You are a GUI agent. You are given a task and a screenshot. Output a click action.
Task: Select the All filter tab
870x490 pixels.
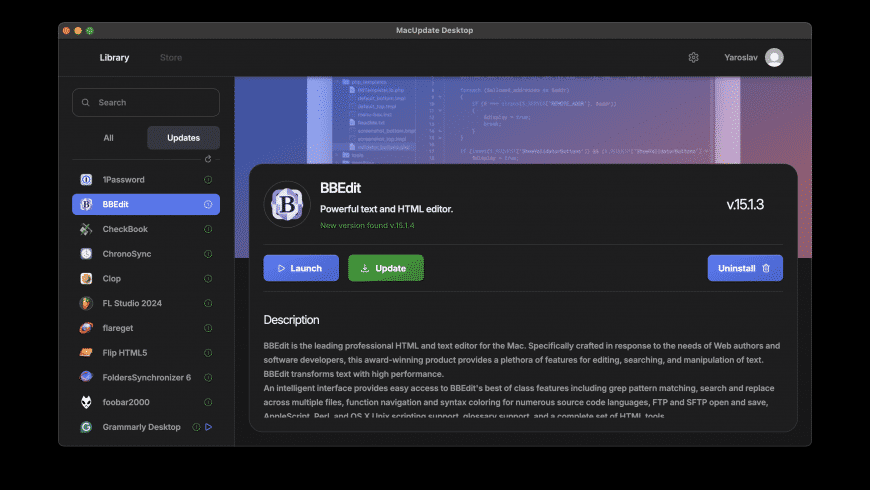point(109,138)
